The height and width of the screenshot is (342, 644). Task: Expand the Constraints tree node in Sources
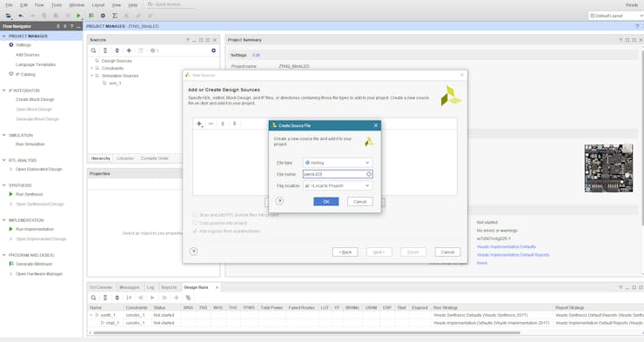[x=92, y=68]
